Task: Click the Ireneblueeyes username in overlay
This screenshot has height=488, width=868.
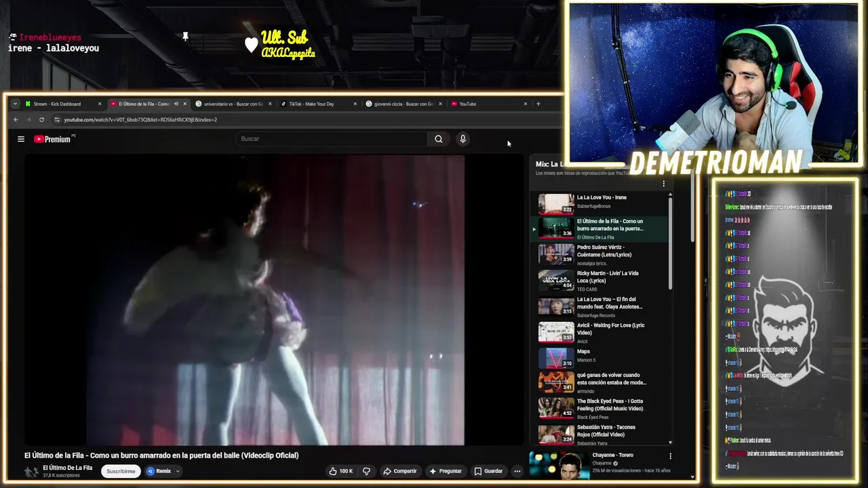Action: coord(50,38)
